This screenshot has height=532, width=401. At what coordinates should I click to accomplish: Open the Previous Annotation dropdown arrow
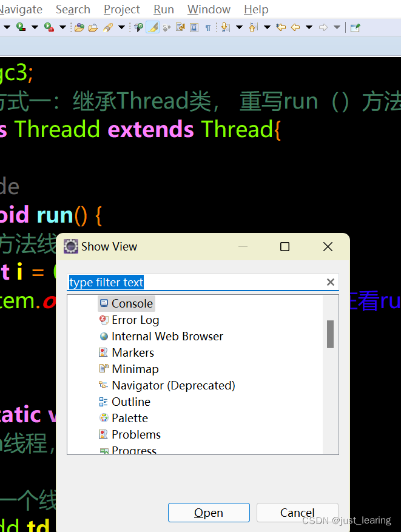pyautogui.click(x=267, y=27)
